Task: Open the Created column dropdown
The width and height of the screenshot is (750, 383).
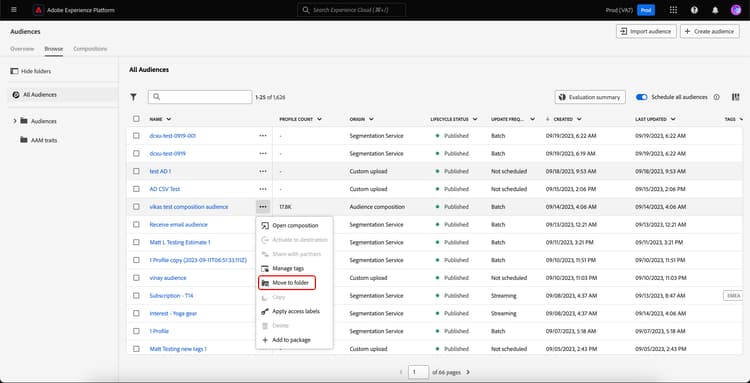Action: (x=579, y=119)
